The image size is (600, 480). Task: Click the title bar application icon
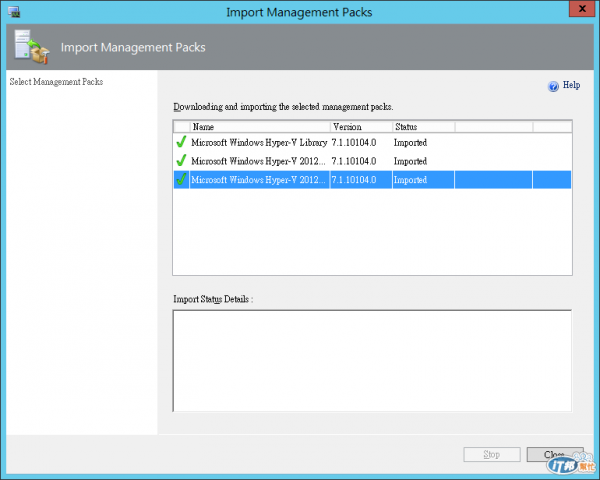pos(14,12)
